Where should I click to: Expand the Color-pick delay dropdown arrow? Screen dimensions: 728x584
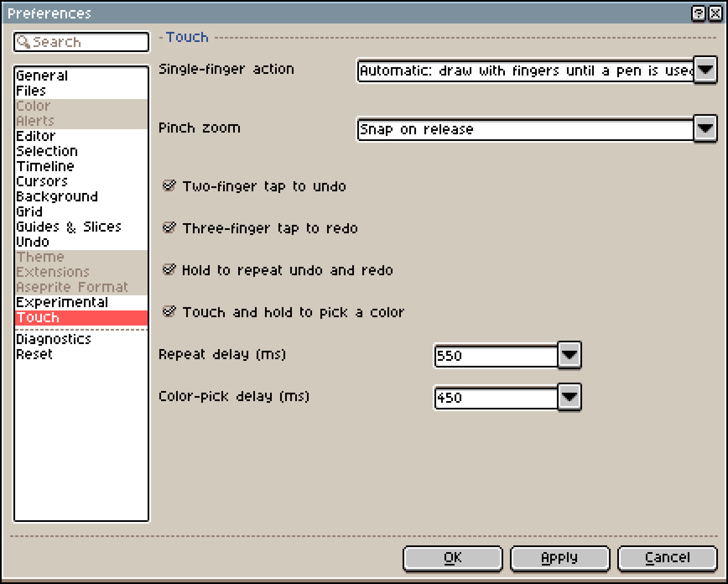tap(569, 397)
